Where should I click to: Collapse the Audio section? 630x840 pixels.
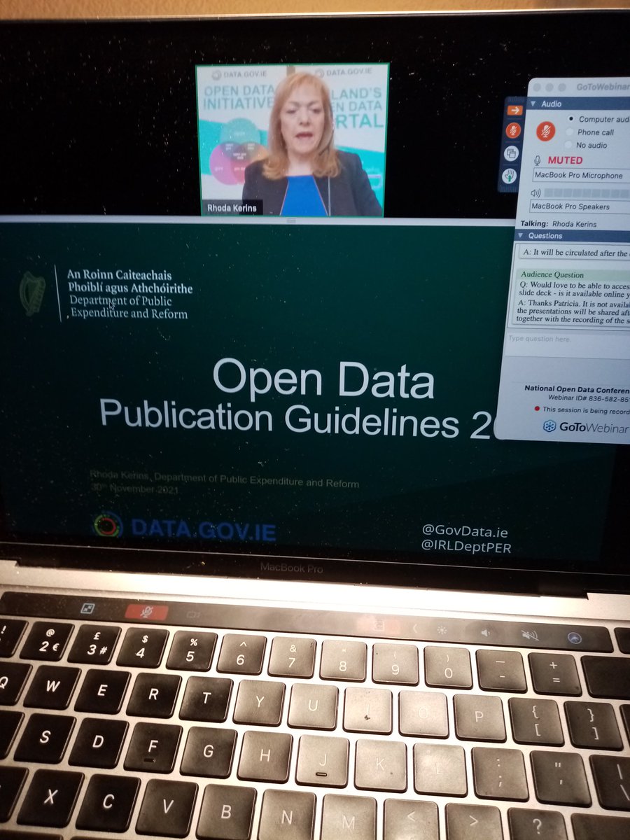[x=534, y=104]
